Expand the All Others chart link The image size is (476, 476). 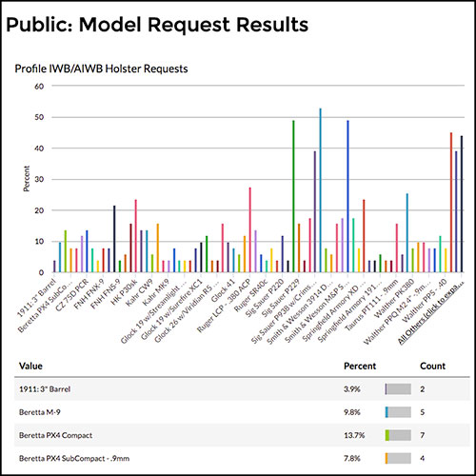430,312
